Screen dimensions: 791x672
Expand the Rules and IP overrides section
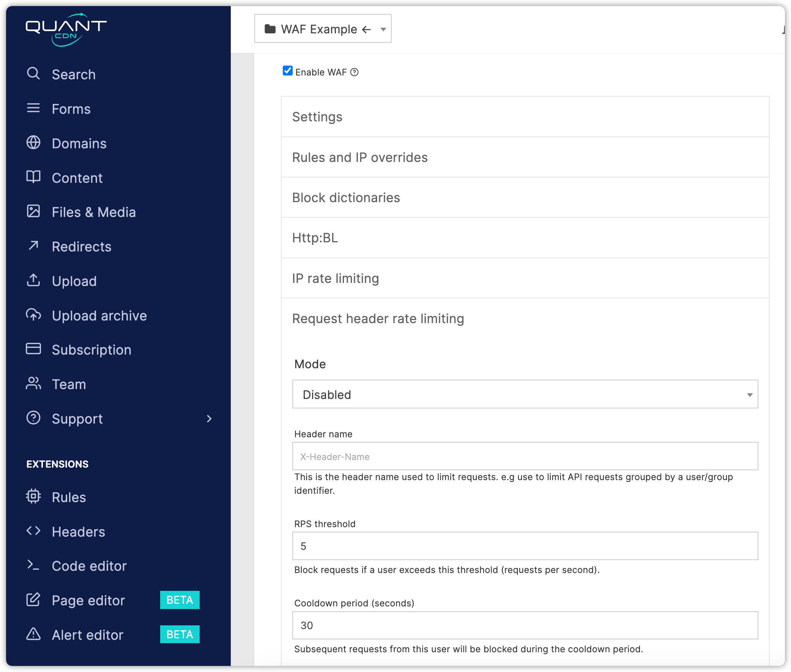coord(526,157)
